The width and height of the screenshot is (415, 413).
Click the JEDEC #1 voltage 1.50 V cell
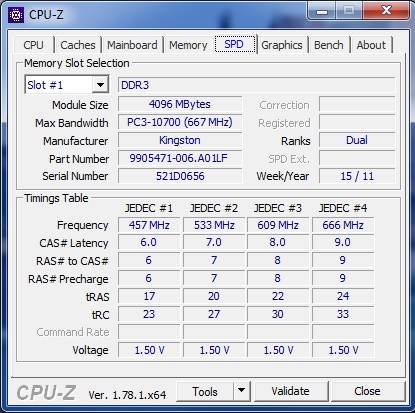click(x=149, y=350)
